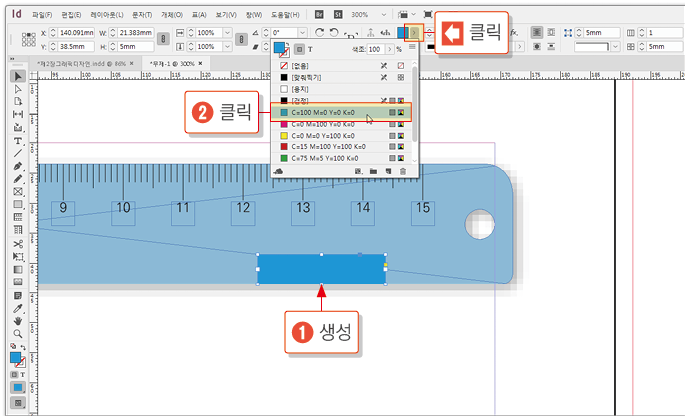685x416 pixels.
Task: Select the Direct Selection tool
Action: [18, 89]
